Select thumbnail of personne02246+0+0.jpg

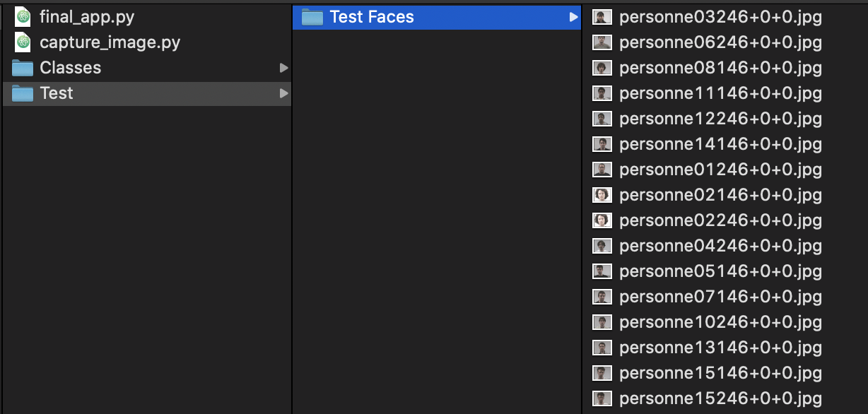coord(602,220)
